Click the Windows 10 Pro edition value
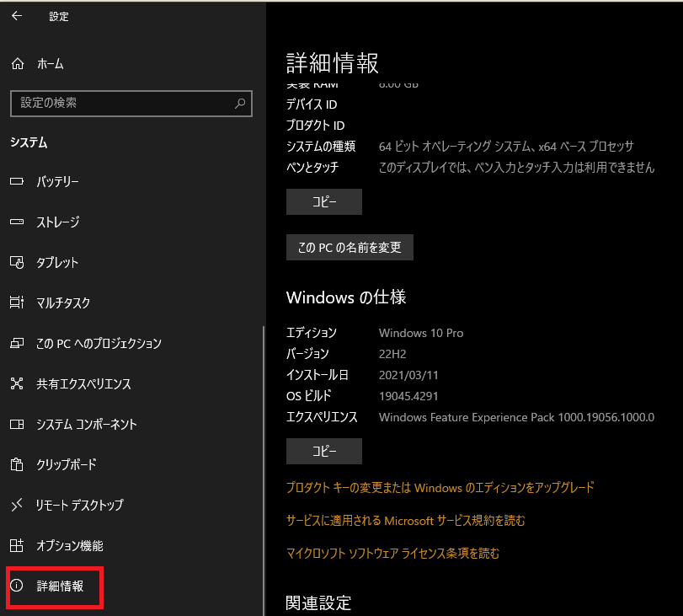683x616 pixels. [421, 333]
